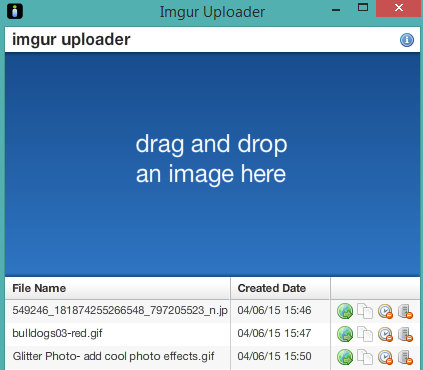Open Glitter Photo gif in browser via globe icon
423x370 pixels.
click(x=345, y=357)
